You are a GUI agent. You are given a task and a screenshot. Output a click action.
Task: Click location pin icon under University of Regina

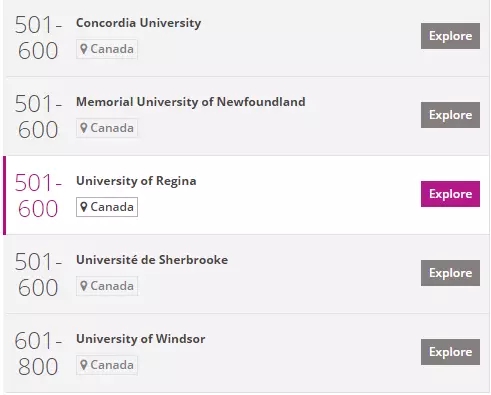coord(84,207)
